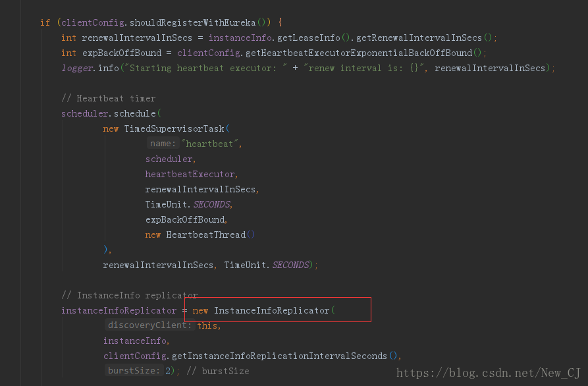
Task: Click getInstanceInfoReplicationIntervalSeconds method call
Action: click(279, 356)
